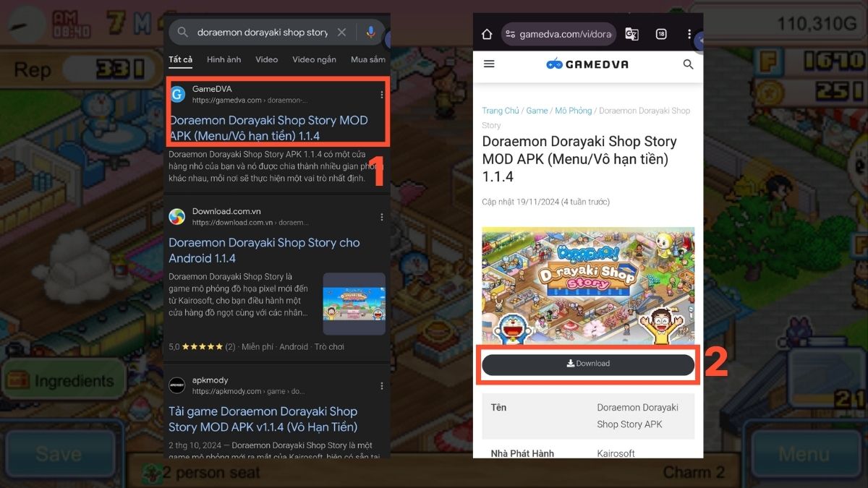Viewport: 868px width, 488px height.
Task: Open Doraemon Dorayaki Shop Story cho Android result
Action: coord(264,250)
